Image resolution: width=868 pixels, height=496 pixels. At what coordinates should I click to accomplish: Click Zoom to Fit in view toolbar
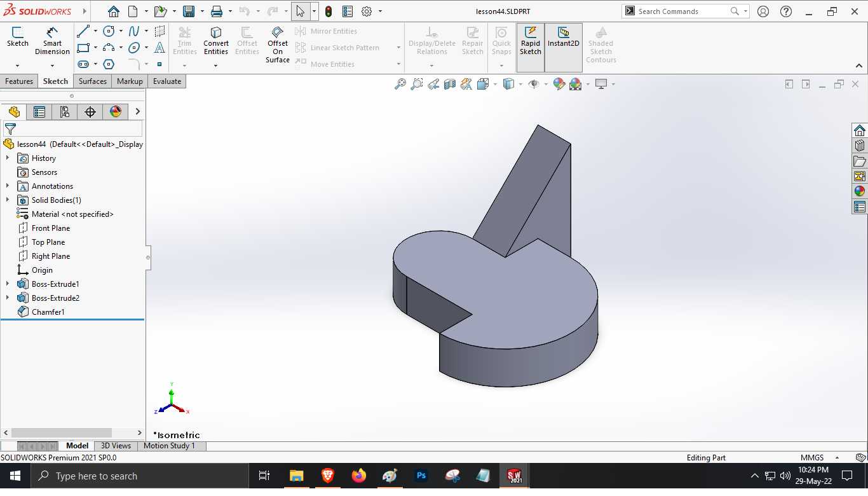point(400,84)
